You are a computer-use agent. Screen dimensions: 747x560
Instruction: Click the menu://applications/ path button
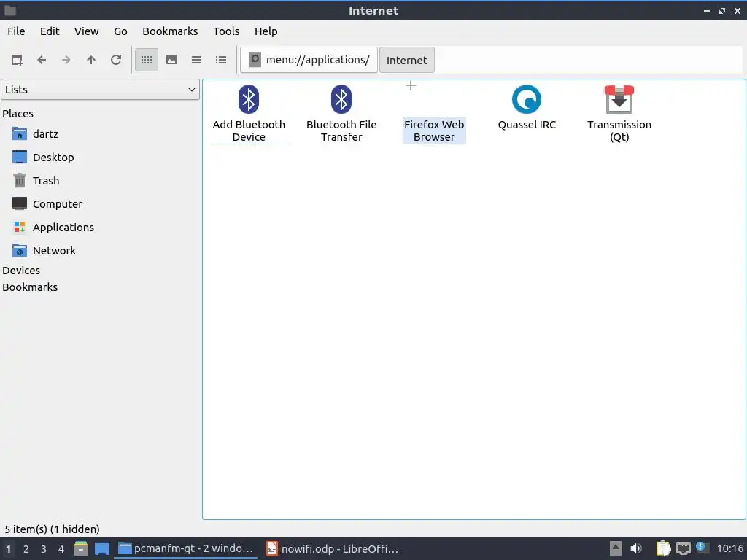pos(309,60)
